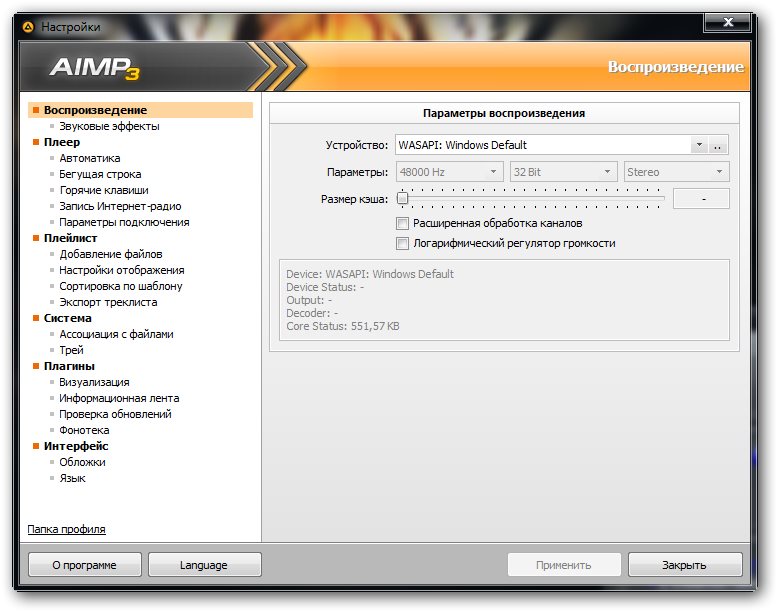The image size is (778, 612).
Task: Open the Обложки interface section
Action: click(82, 462)
